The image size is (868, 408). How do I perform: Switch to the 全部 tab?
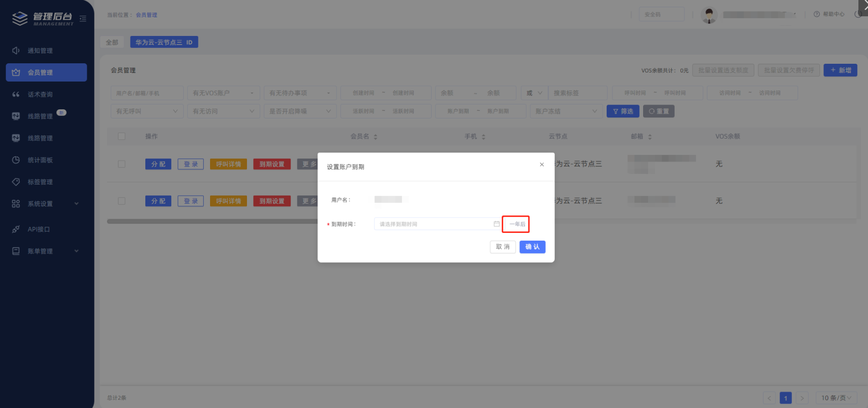112,42
